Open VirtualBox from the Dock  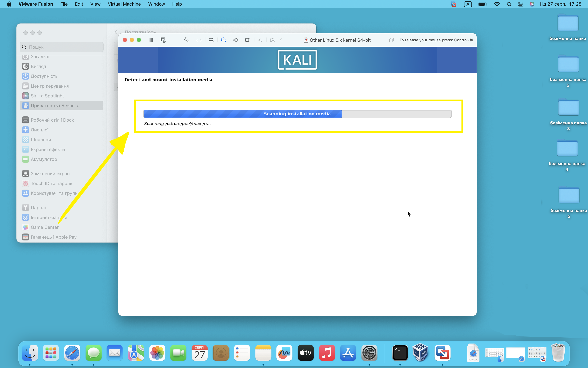pyautogui.click(x=420, y=353)
